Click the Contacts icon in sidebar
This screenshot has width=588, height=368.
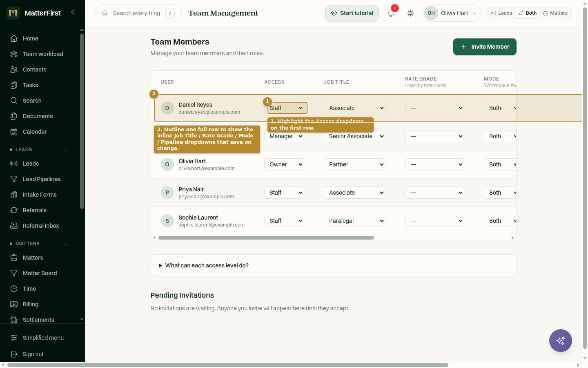(x=14, y=70)
